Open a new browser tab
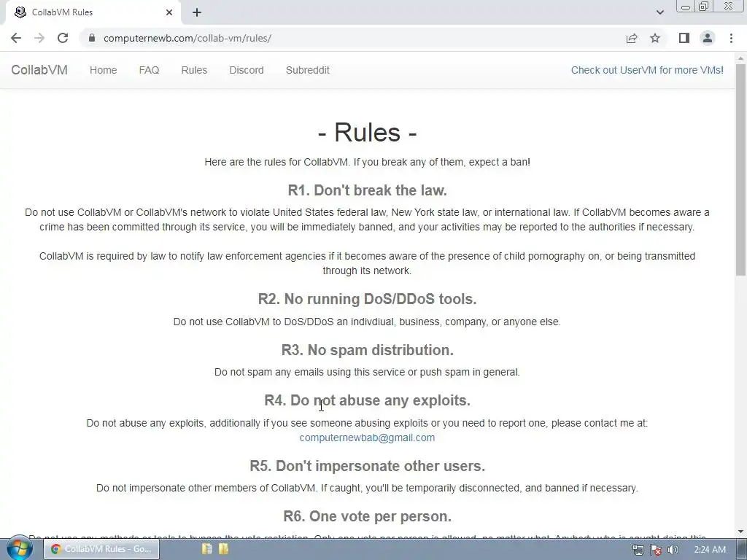Image resolution: width=747 pixels, height=560 pixels. (197, 12)
